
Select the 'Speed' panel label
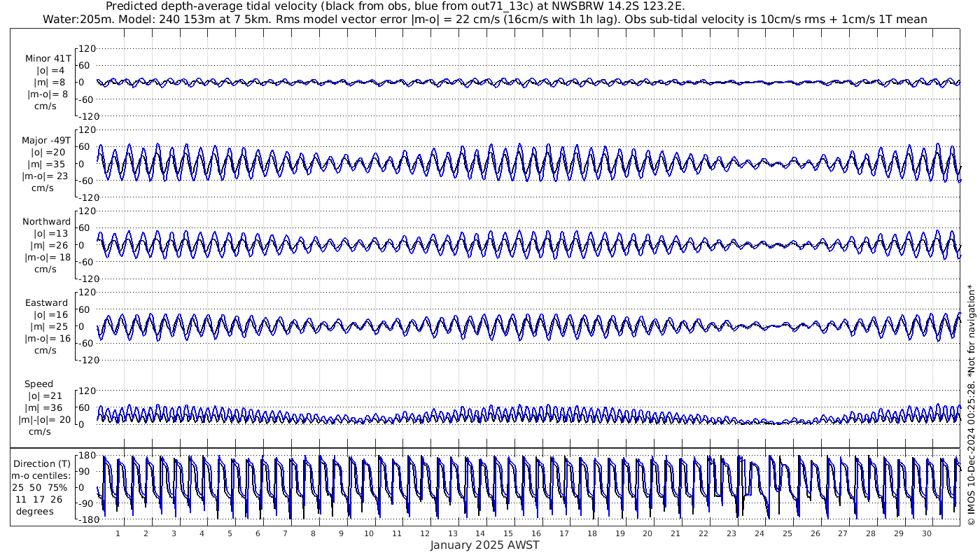point(38,384)
